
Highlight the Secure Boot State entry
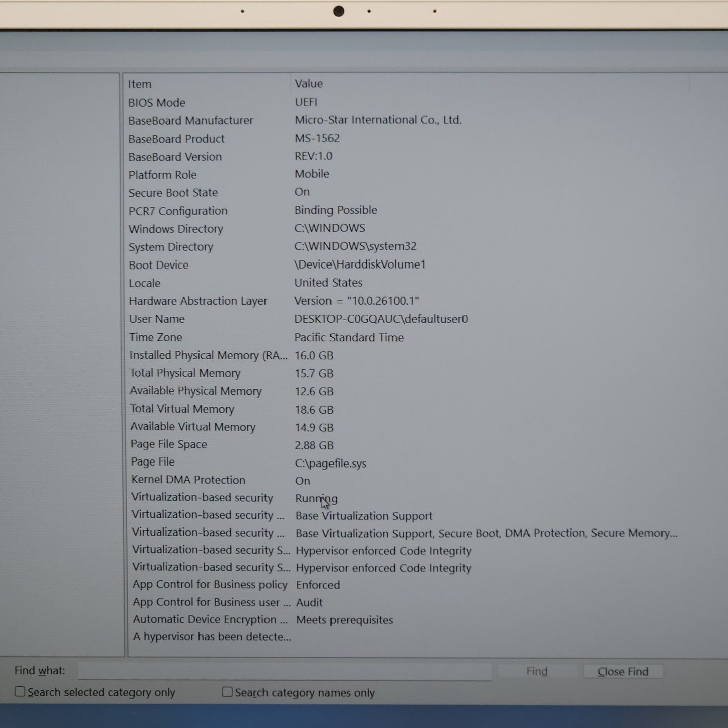[x=173, y=193]
